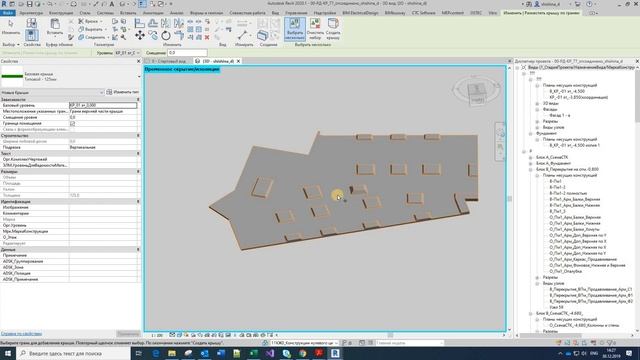Select the Offset tool icon
Image resolution: width=640 pixels, height=360 pixels.
tap(153, 23)
